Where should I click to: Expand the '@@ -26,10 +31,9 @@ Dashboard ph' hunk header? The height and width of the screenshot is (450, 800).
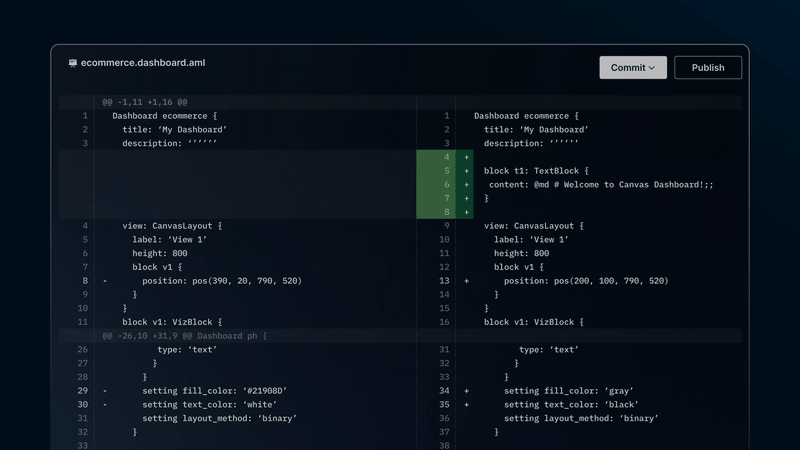[184, 336]
